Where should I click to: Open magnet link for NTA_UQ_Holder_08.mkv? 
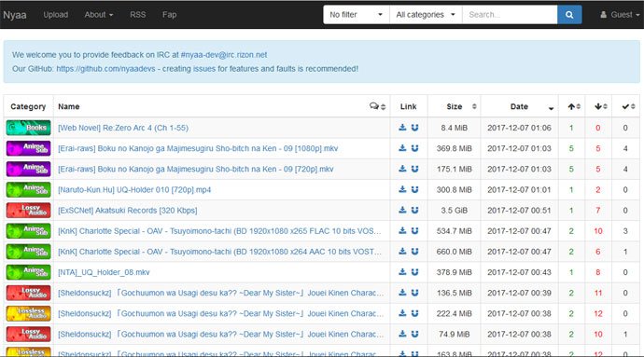click(x=414, y=271)
